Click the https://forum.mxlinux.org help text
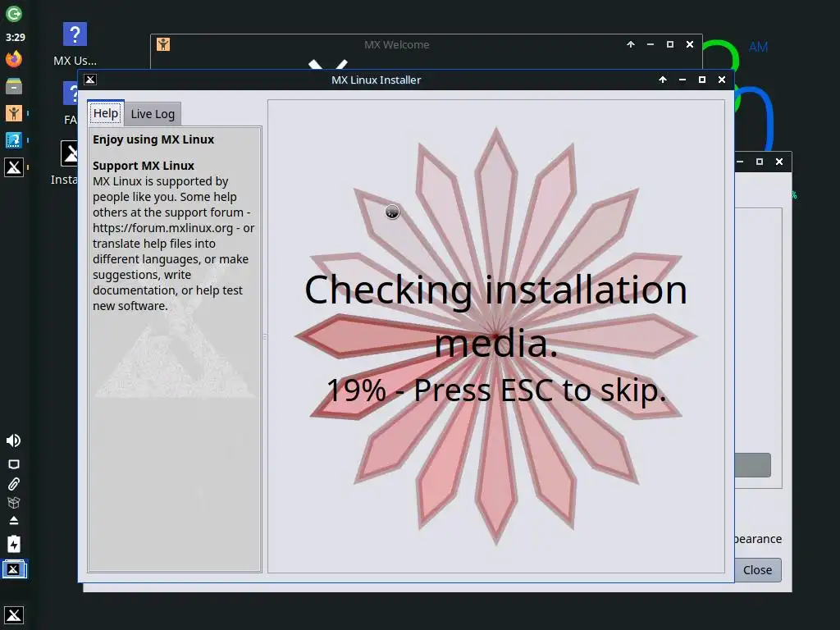 point(163,228)
